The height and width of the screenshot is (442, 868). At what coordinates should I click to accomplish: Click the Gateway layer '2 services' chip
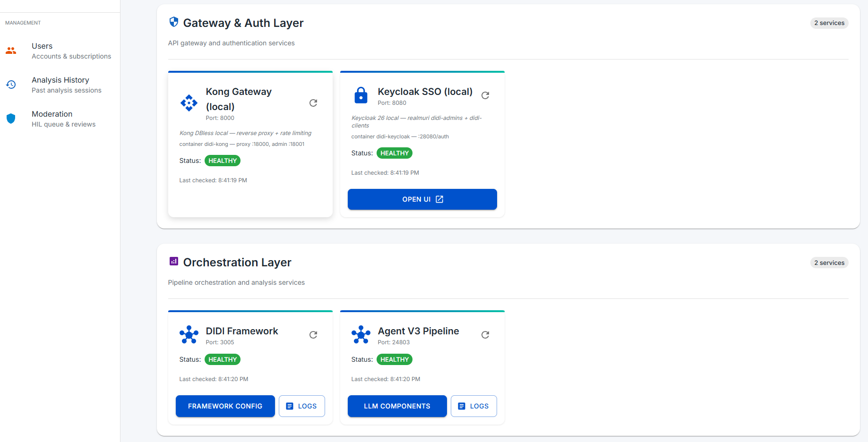[x=829, y=23]
